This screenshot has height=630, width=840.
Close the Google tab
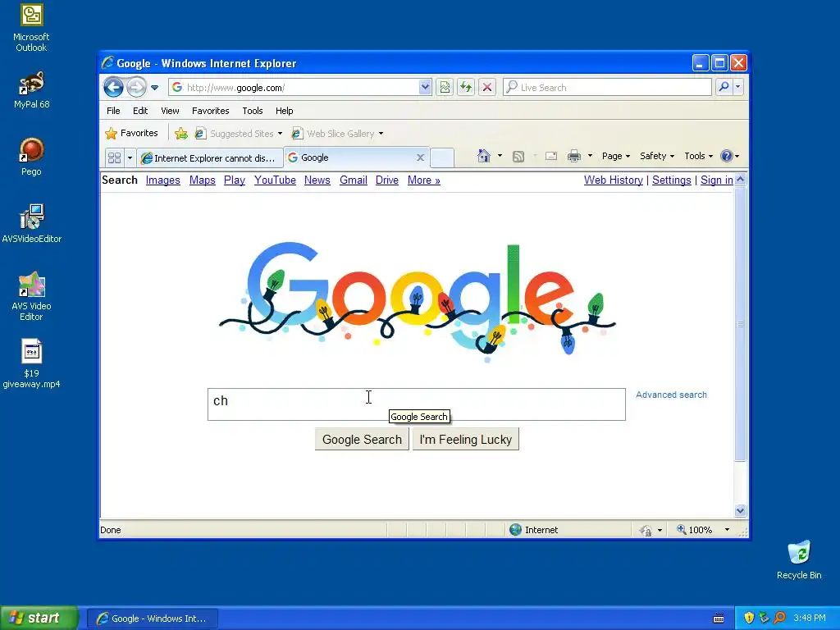click(x=421, y=157)
